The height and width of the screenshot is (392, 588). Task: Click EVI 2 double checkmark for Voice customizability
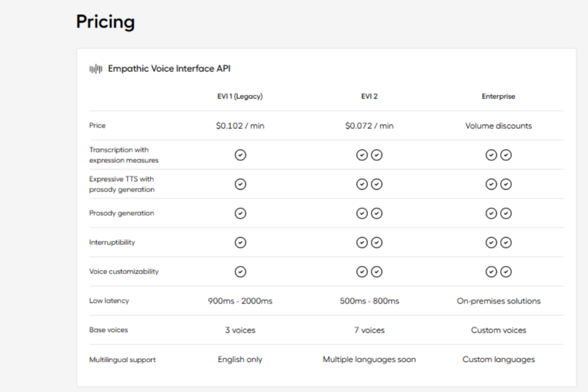click(x=369, y=271)
